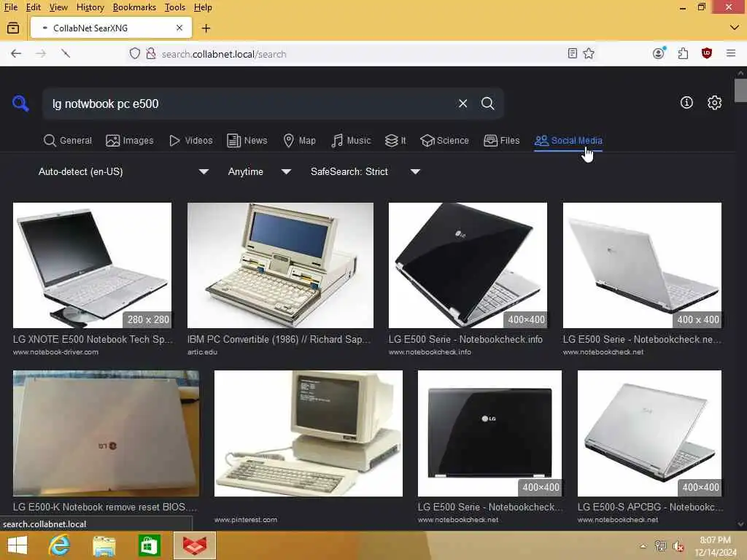Select the Social Media search tab
Screen dimensions: 747x560
pyautogui.click(x=568, y=141)
